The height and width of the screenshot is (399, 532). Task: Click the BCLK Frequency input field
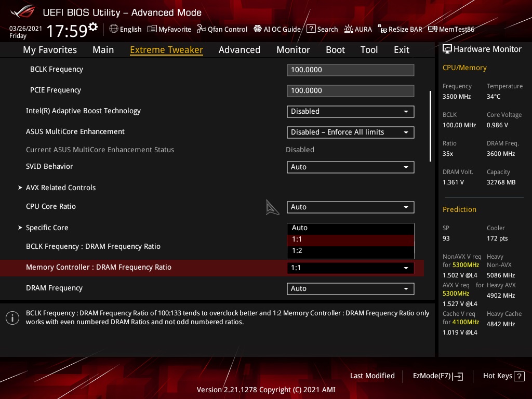(x=351, y=70)
